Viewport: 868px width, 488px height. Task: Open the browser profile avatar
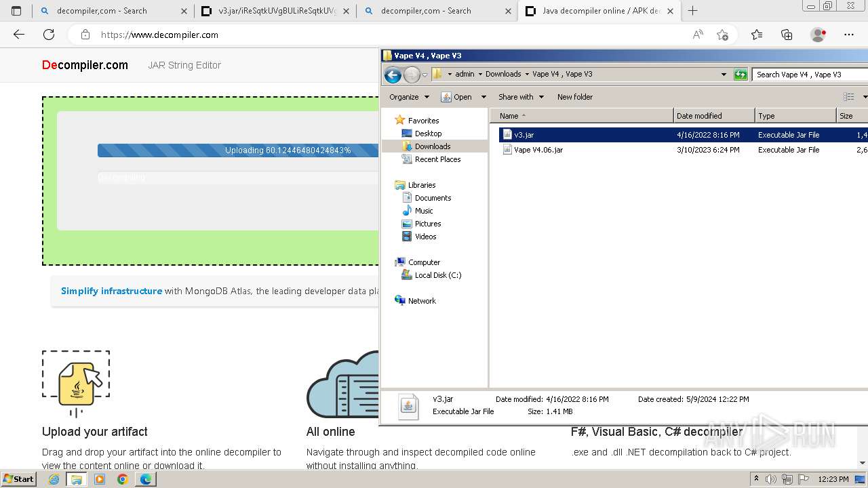(x=818, y=35)
